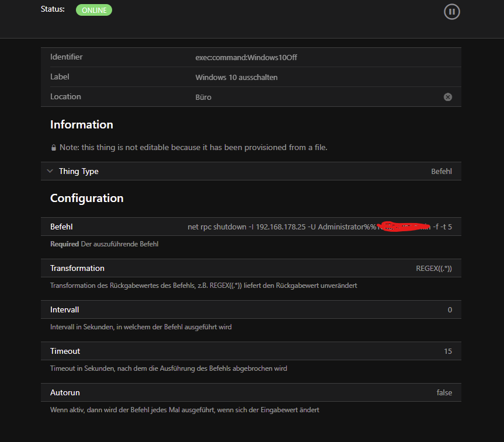Click the green ONLINE status badge
Screen dimensions: 504x442
93,10
